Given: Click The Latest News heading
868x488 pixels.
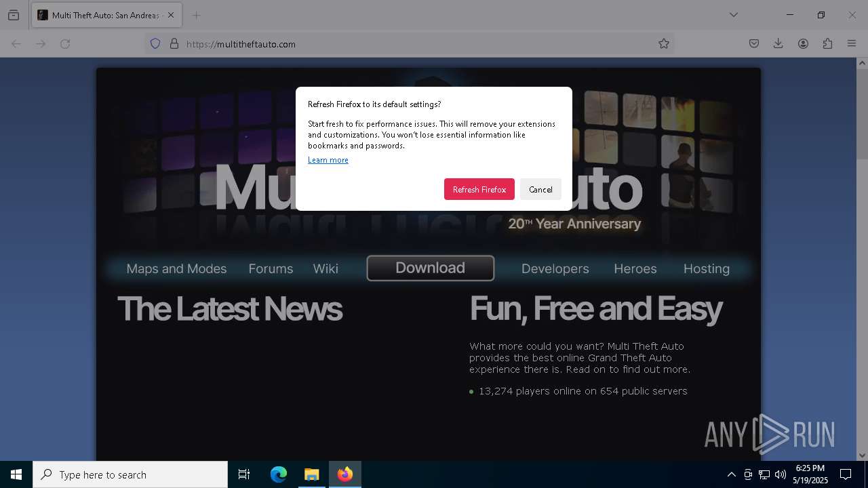Looking at the screenshot, I should point(230,309).
